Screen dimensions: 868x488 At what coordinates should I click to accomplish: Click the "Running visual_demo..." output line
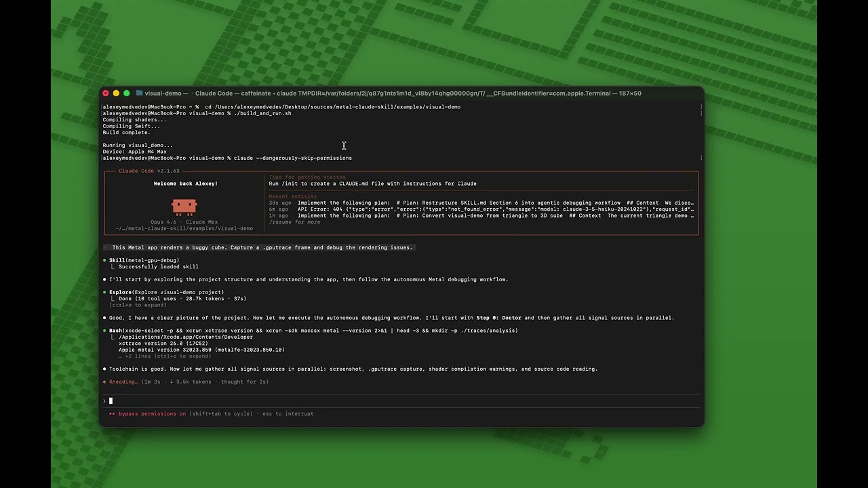pyautogui.click(x=138, y=145)
